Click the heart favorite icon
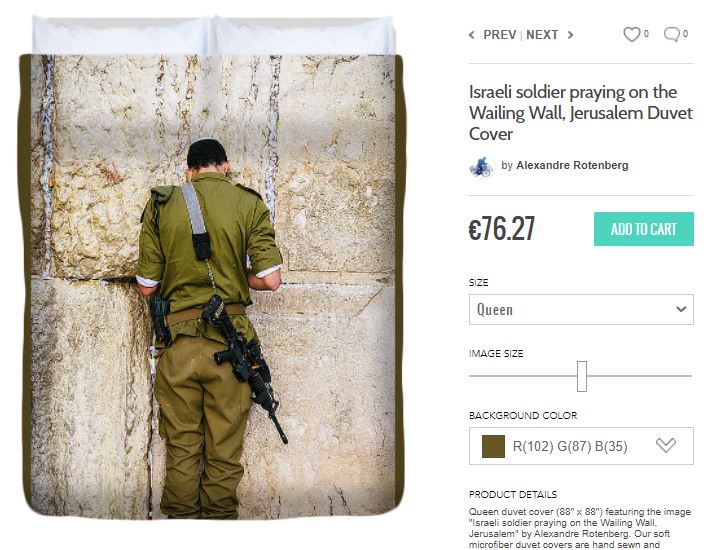The height and width of the screenshot is (550, 721). [x=631, y=34]
